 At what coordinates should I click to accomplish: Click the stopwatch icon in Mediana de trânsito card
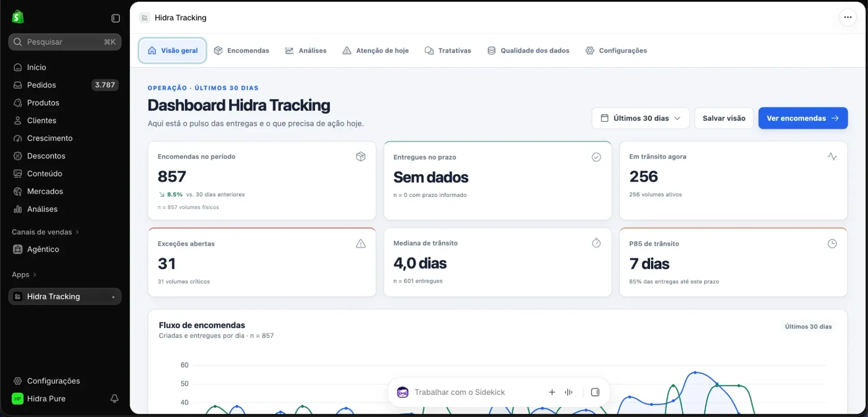(x=596, y=243)
